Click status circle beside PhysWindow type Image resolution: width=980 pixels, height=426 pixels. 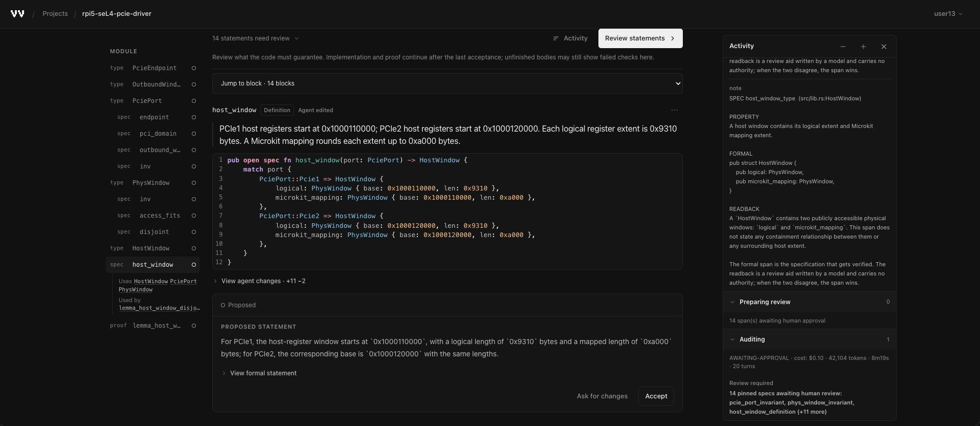[x=194, y=183]
